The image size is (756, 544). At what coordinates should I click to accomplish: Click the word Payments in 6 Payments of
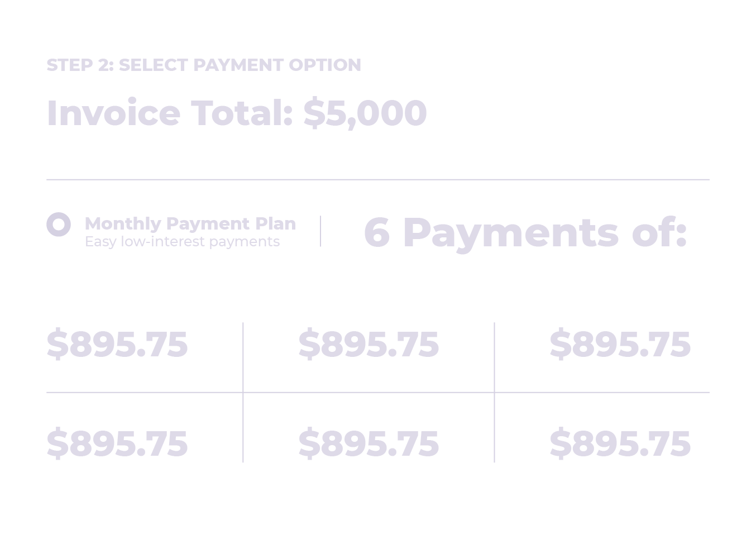click(510, 232)
